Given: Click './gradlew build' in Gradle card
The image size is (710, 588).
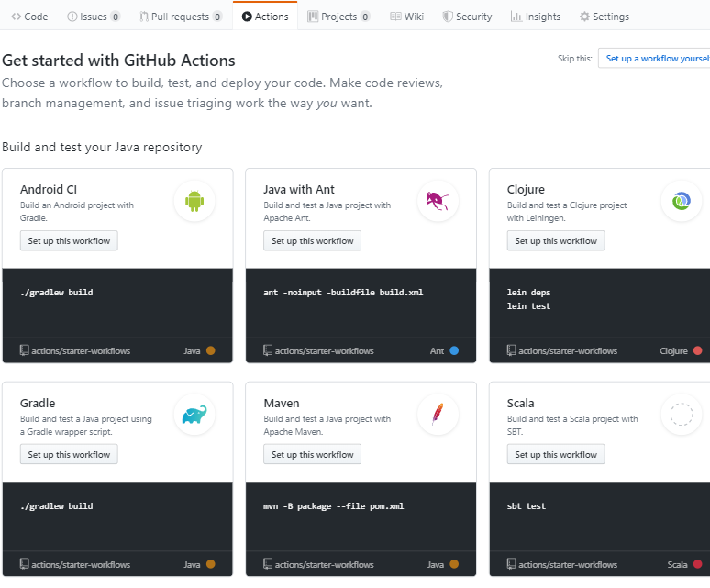Looking at the screenshot, I should pyautogui.click(x=57, y=506).
